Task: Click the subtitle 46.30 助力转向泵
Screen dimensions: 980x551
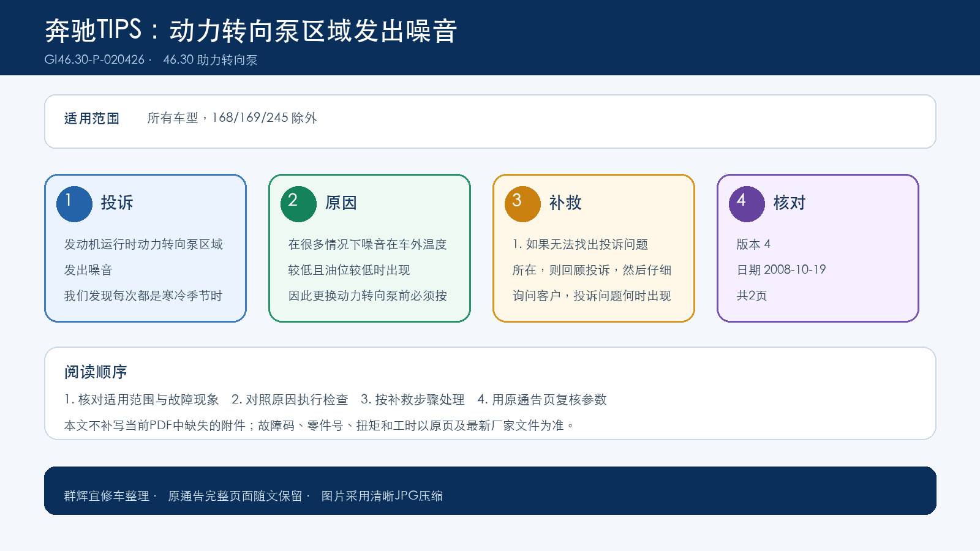Action: 210,60
